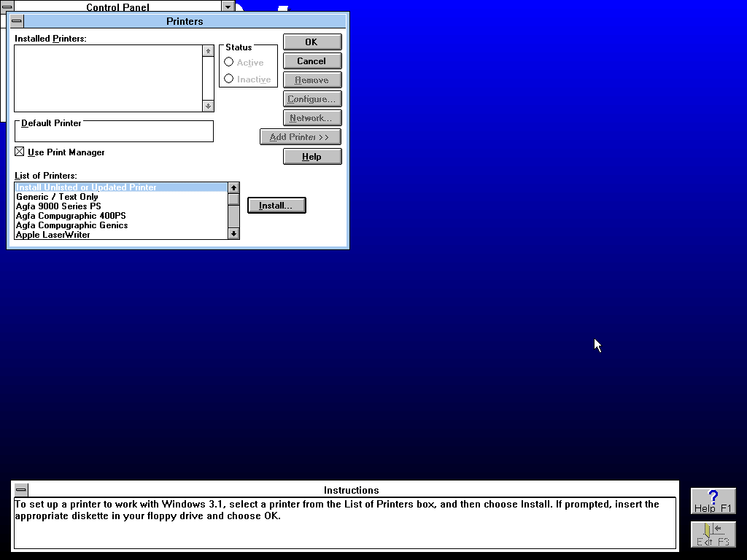Screen dimensions: 747x560
Task: Select the Active status radio button
Action: pyautogui.click(x=228, y=62)
